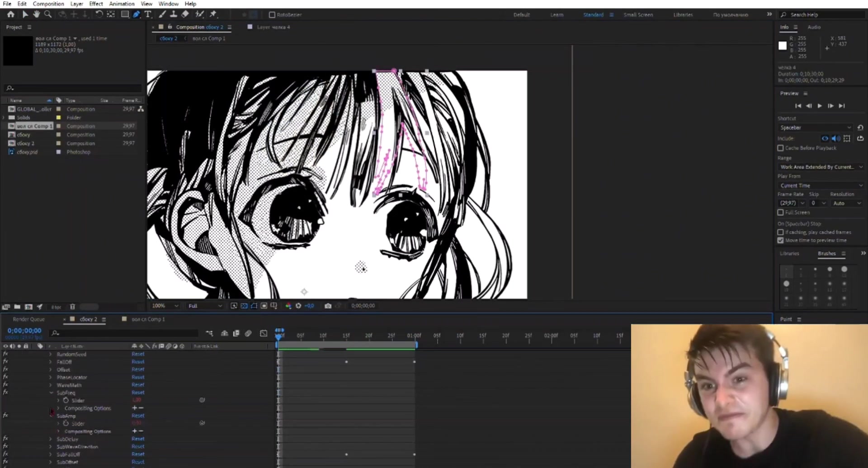The height and width of the screenshot is (468, 868).
Task: Check 'If caching, play cached frames'
Action: pyautogui.click(x=780, y=232)
